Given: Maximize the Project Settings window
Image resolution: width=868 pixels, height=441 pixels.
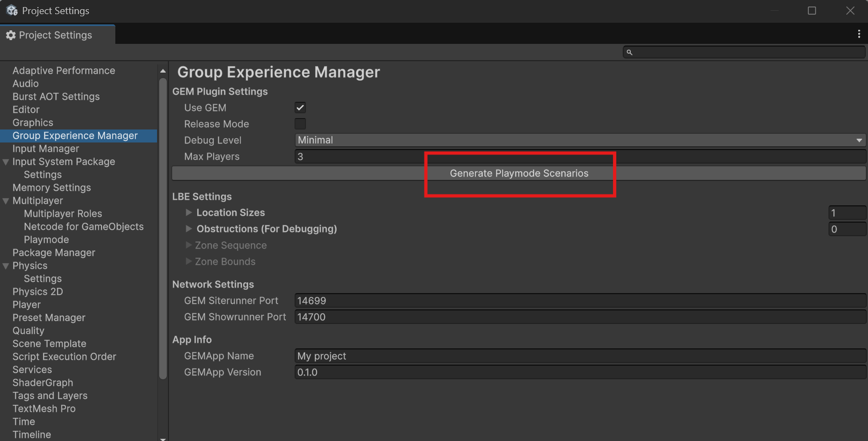Looking at the screenshot, I should (812, 11).
